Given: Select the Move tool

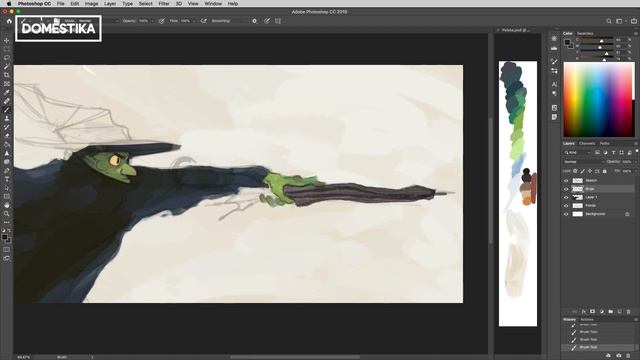Looking at the screenshot, I should pyautogui.click(x=7, y=40).
